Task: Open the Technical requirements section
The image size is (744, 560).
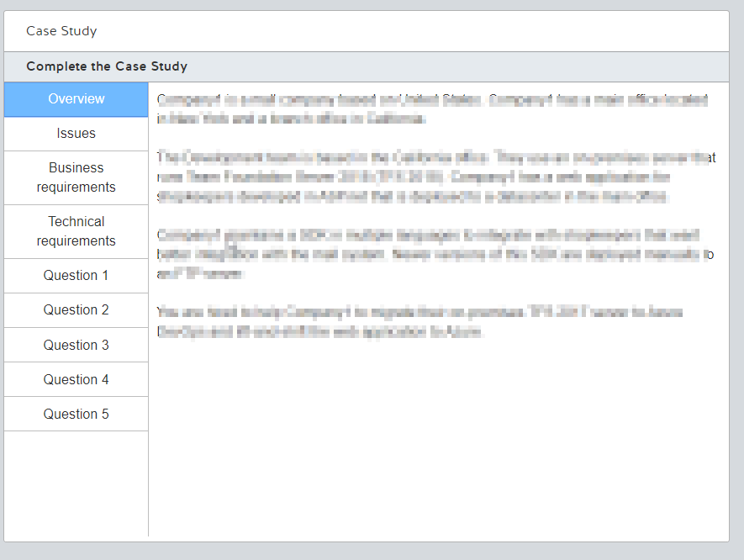Action: click(76, 230)
